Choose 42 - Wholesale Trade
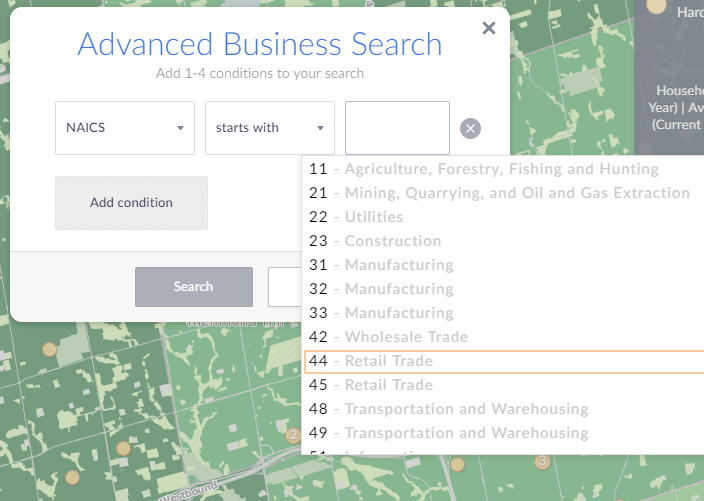The image size is (704, 501). tap(388, 337)
